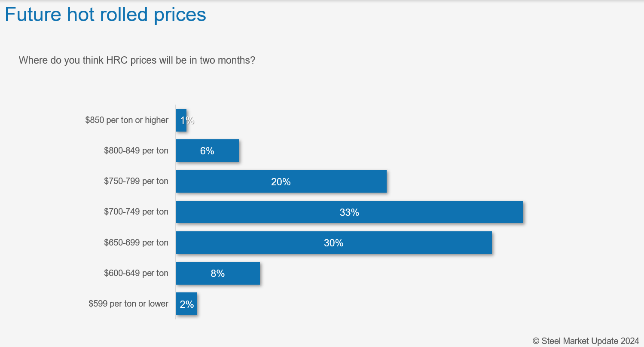Select the 33% data label

point(349,212)
